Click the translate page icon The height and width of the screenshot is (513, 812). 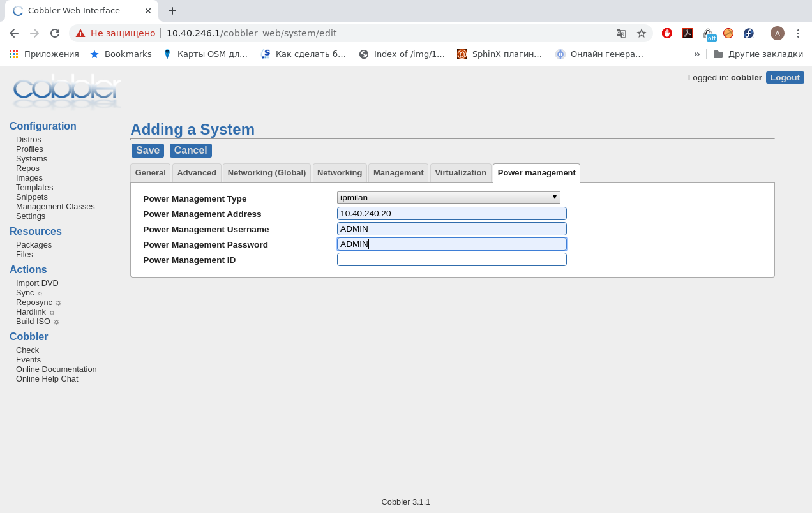click(x=620, y=33)
